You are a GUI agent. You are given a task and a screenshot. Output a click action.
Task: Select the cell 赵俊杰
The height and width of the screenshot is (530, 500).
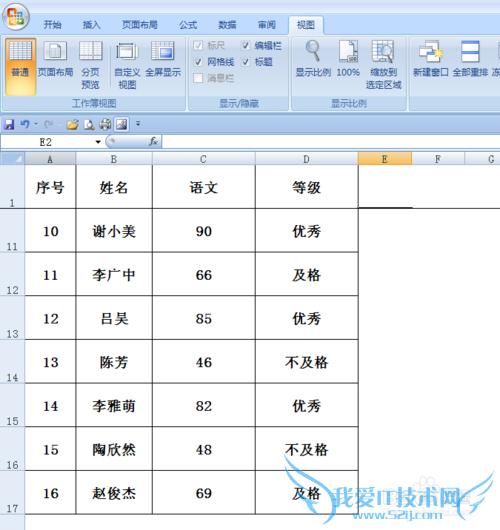[x=114, y=493]
